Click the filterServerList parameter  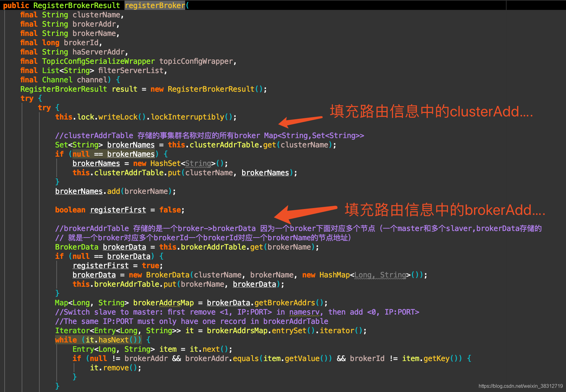tap(131, 70)
